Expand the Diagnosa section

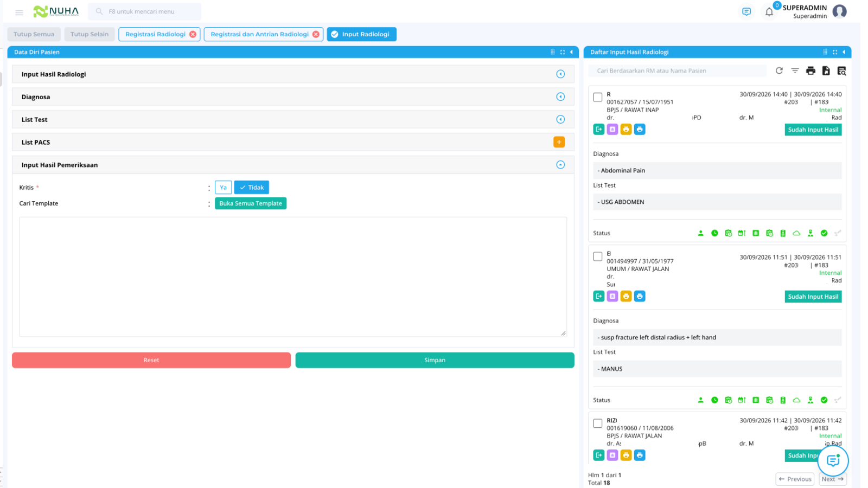coord(560,97)
